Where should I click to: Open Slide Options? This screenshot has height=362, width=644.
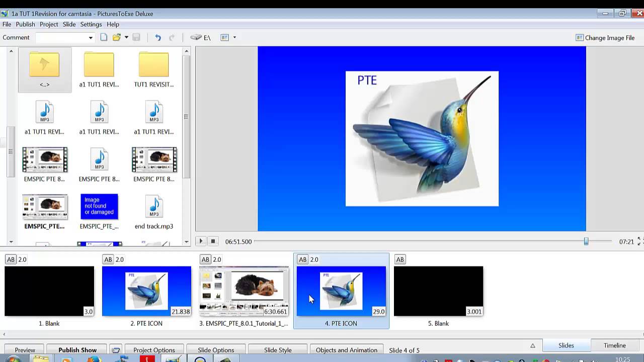216,350
